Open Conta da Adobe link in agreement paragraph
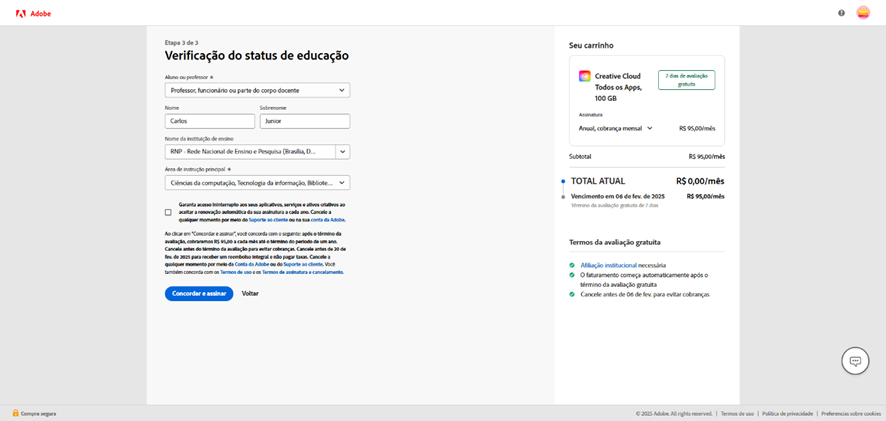The width and height of the screenshot is (886, 421). [x=252, y=264]
